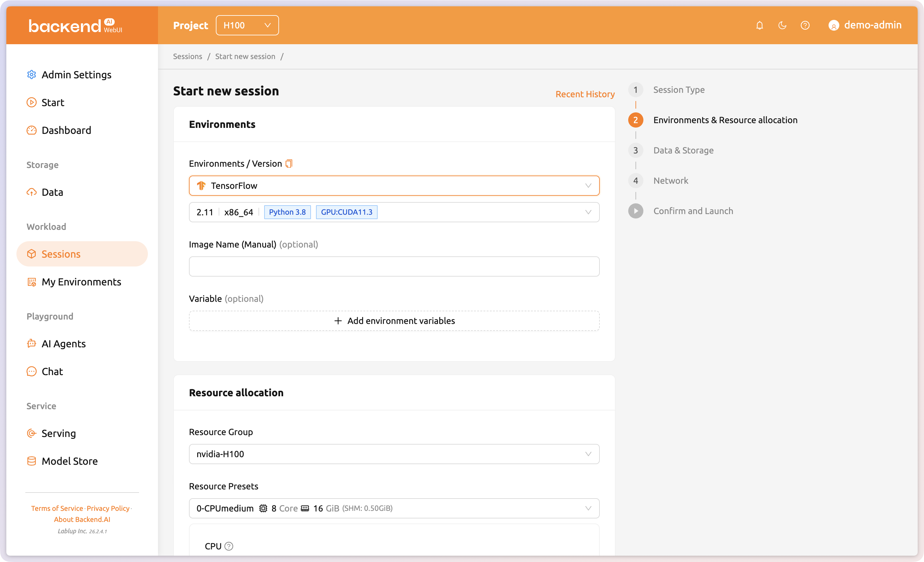
Task: Expand the TensorFlow environment dropdown
Action: click(x=394, y=185)
